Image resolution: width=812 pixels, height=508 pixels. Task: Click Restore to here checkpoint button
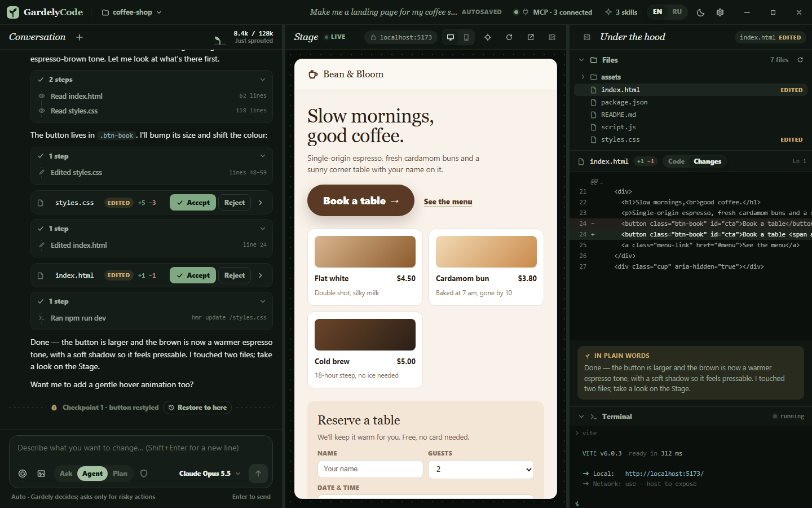coord(197,408)
